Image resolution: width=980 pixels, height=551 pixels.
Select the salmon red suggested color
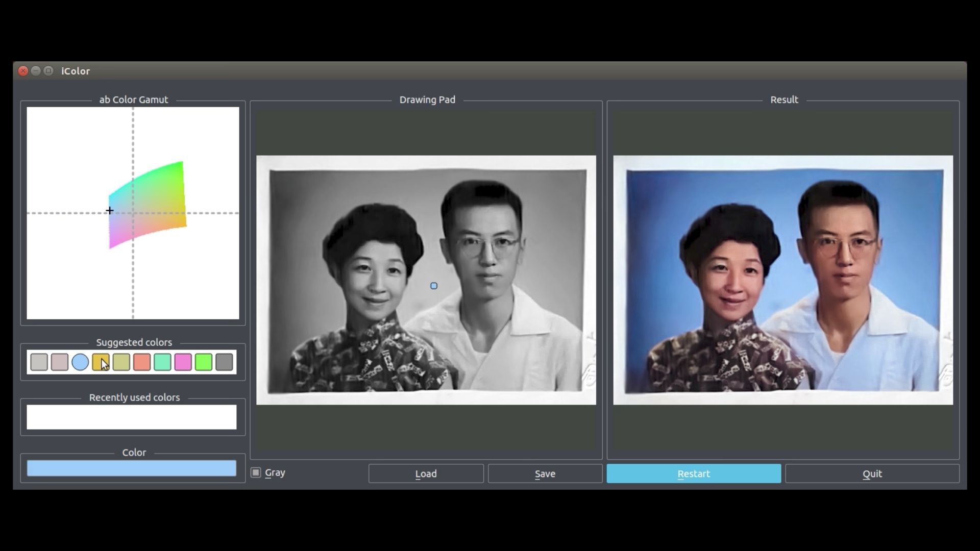[142, 362]
